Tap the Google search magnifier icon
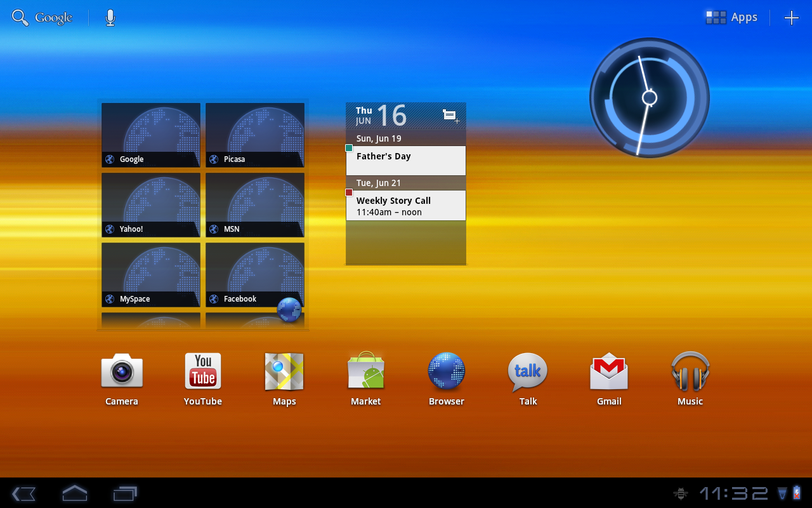Screen dimensions: 812x508 (x=20, y=18)
